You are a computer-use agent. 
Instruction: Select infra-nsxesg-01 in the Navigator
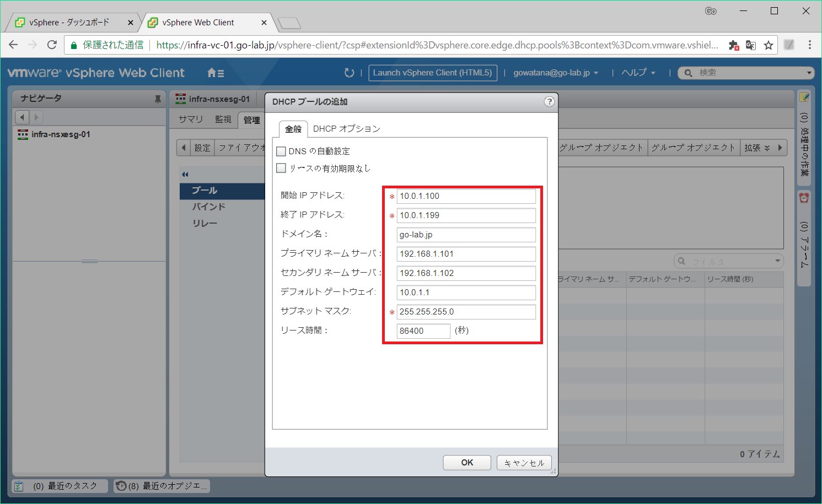point(61,134)
